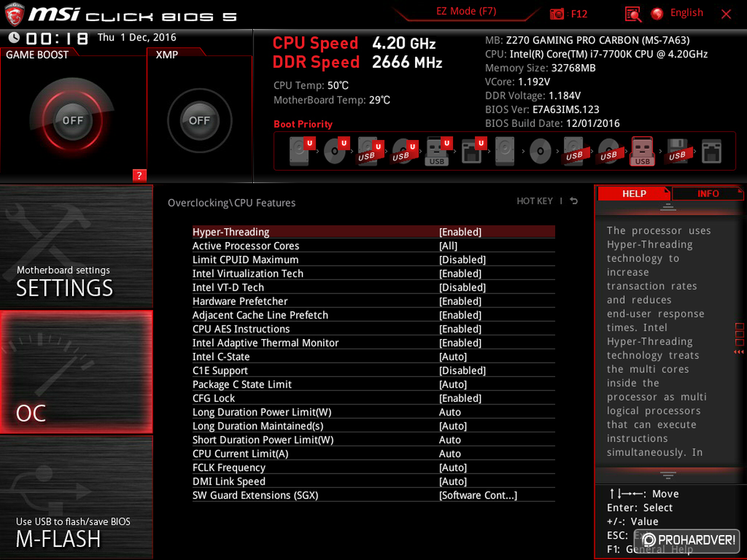Toggle Limit CPUID Maximum [Disabled] value
747x560 pixels.
(x=463, y=259)
